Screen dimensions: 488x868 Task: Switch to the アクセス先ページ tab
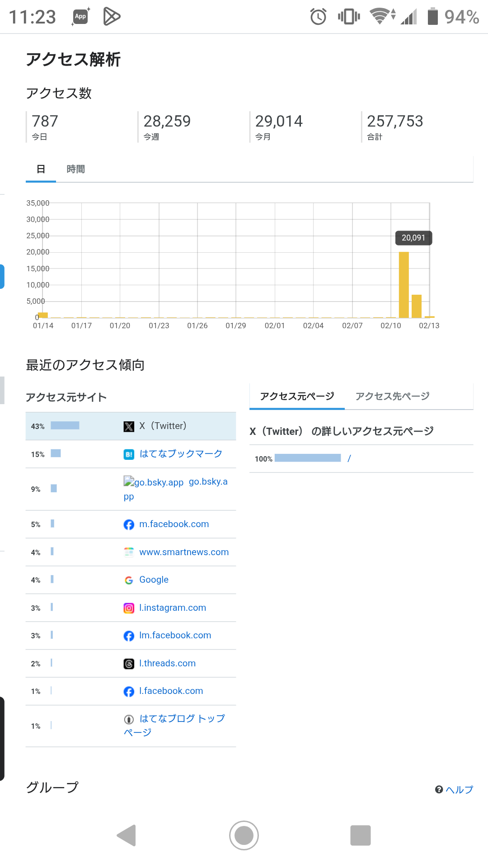tap(392, 396)
